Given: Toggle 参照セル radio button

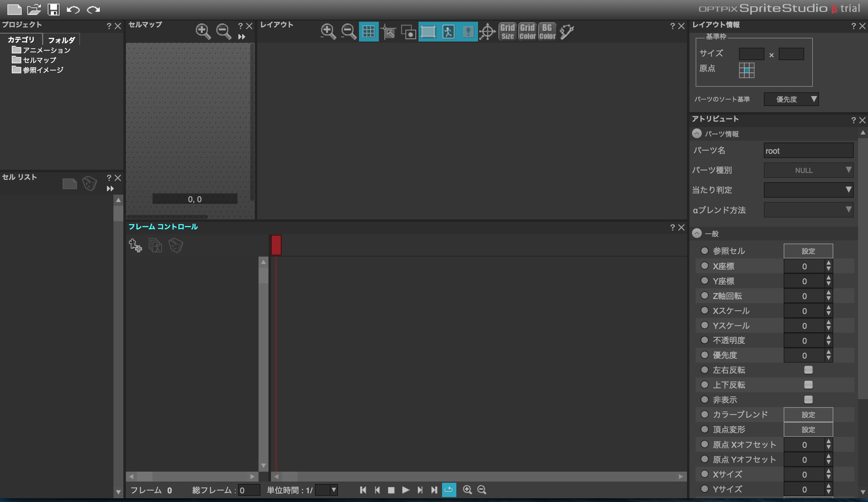Looking at the screenshot, I should point(705,251).
